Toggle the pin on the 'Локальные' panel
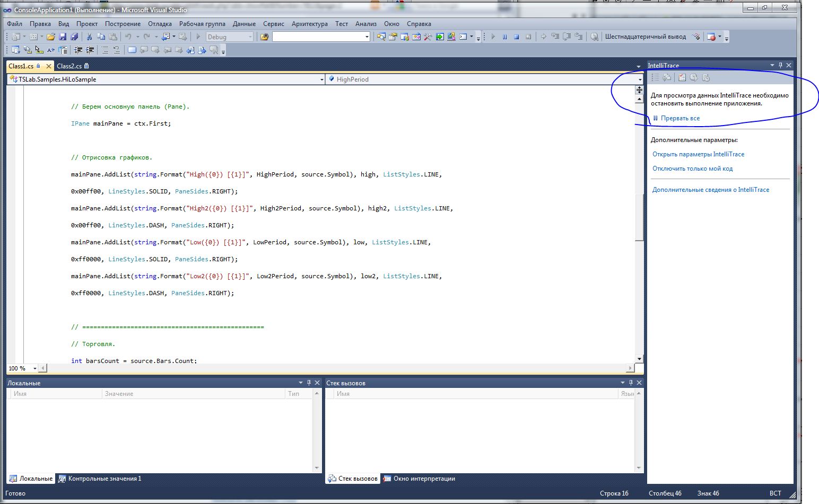Screen dimensions: 819x504 pos(309,383)
